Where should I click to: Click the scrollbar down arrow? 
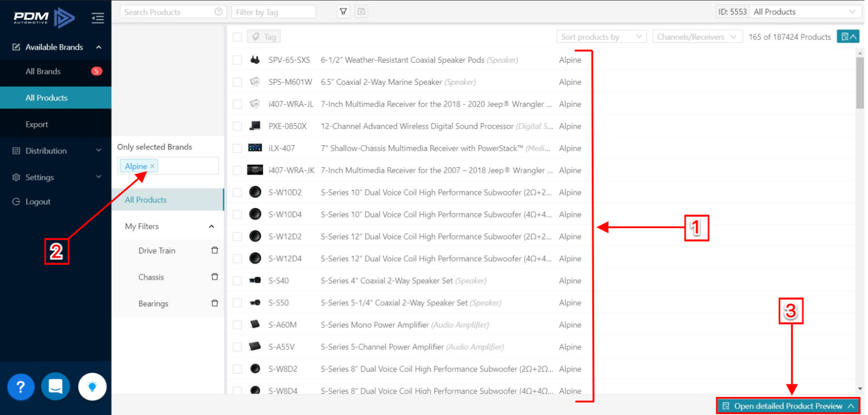[860, 389]
